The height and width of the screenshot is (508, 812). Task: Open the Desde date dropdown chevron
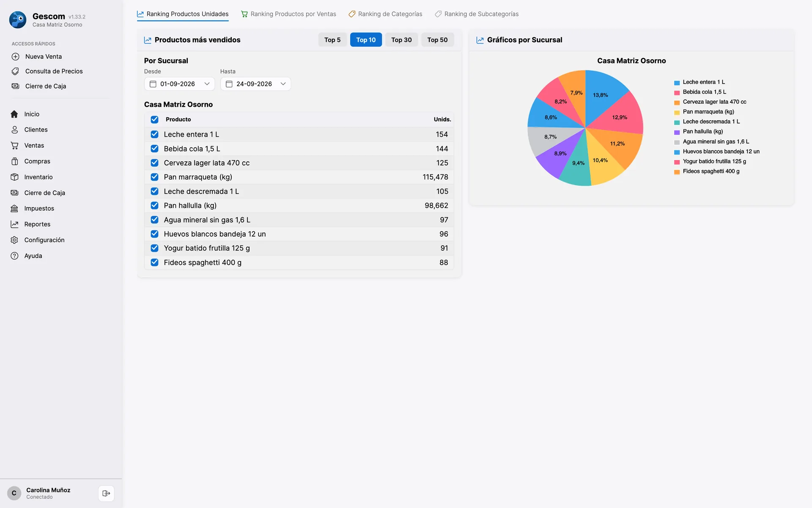(207, 84)
